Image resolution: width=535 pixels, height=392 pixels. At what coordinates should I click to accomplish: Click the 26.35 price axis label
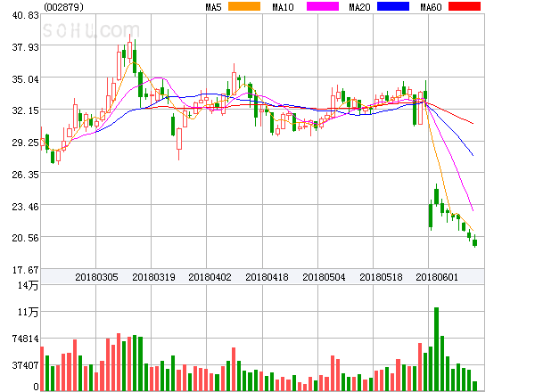point(25,175)
